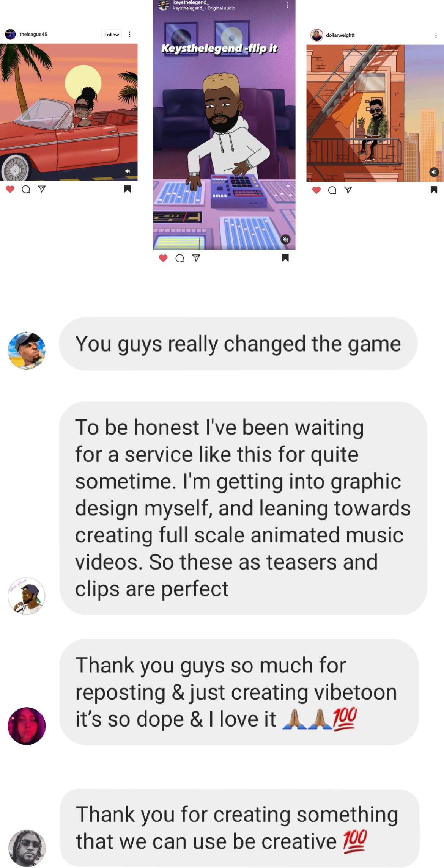444x868 pixels.
Task: Open three-dot options on the theleague45 post
Action: [x=130, y=35]
